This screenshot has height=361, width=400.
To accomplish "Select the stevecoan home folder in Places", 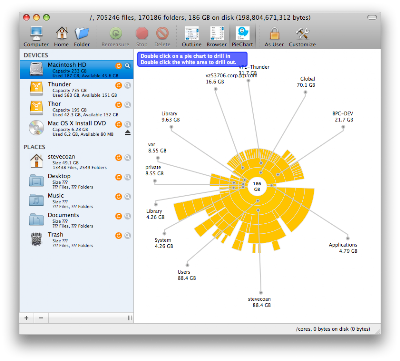I will pos(76,161).
